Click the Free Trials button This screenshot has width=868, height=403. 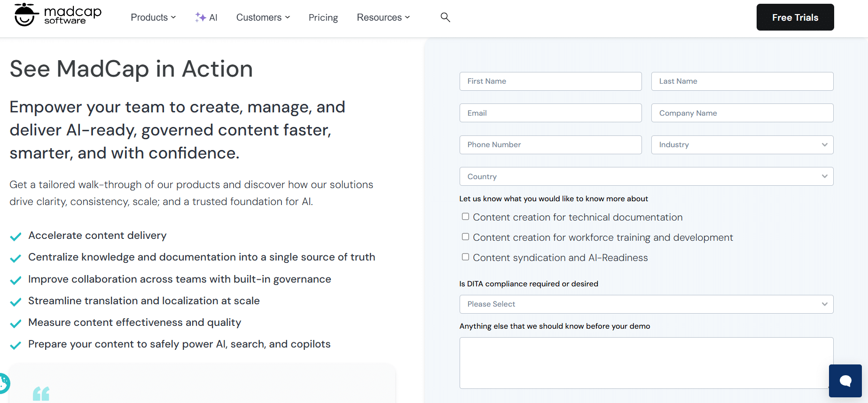[x=795, y=17]
